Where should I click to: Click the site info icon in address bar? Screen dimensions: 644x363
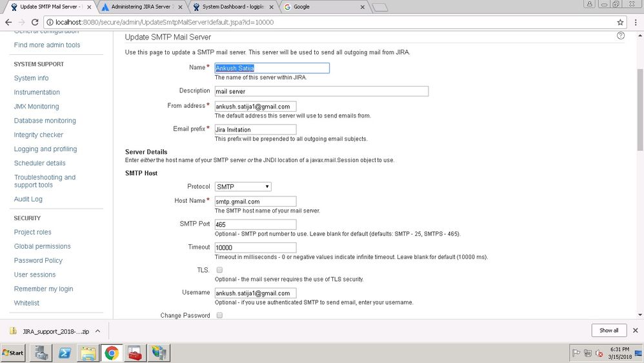coord(49,22)
